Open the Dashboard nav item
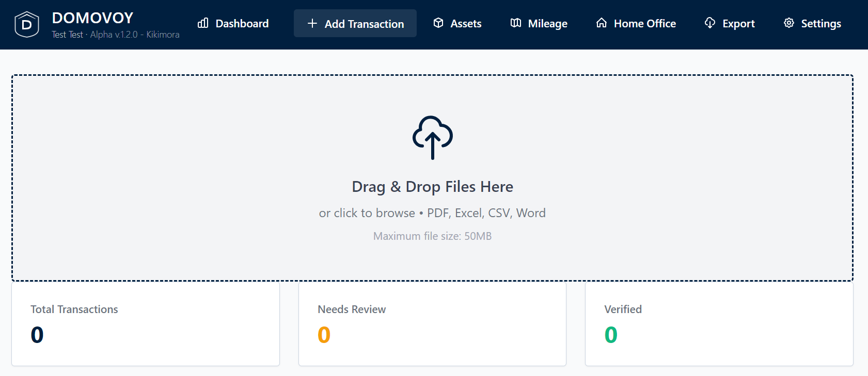The width and height of the screenshot is (868, 376). click(233, 23)
